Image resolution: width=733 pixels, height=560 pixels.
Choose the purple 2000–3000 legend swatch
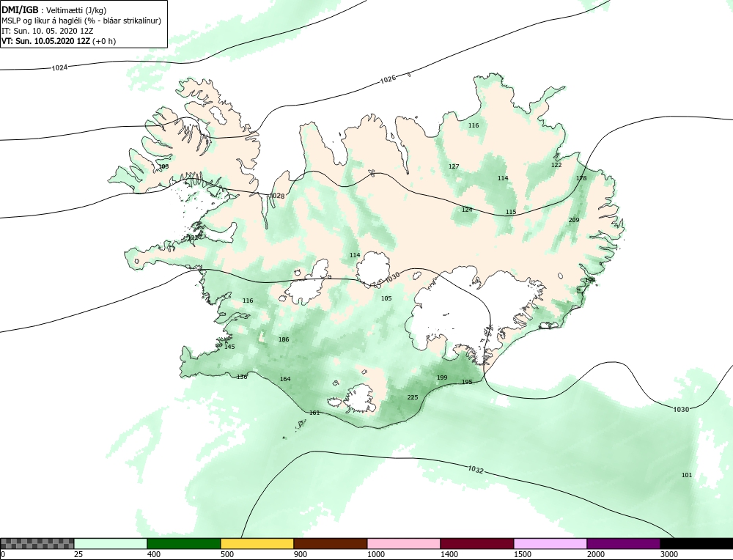tap(624, 543)
